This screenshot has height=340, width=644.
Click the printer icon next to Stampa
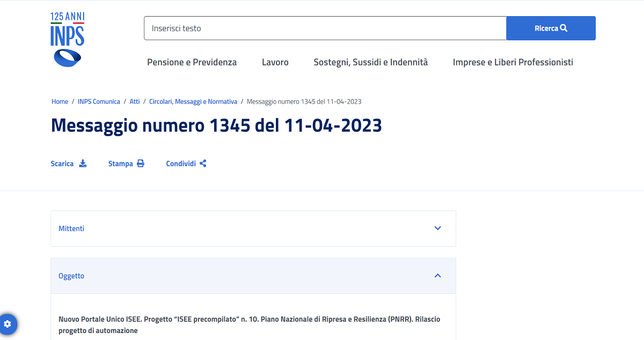[x=140, y=163]
